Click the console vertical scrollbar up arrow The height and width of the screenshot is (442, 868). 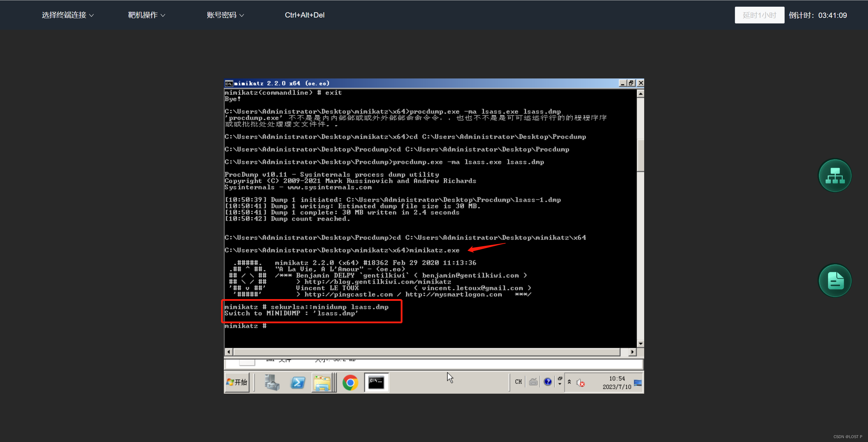tap(640, 94)
